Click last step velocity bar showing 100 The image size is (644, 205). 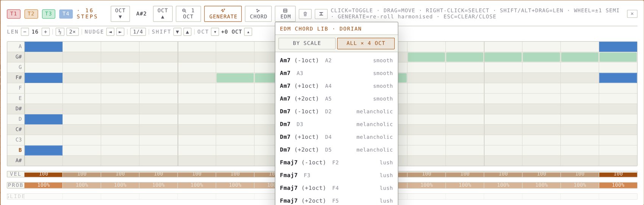click(x=618, y=174)
